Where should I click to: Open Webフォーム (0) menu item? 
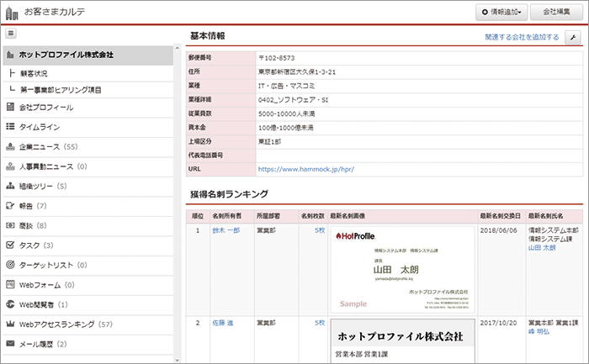coord(88,285)
